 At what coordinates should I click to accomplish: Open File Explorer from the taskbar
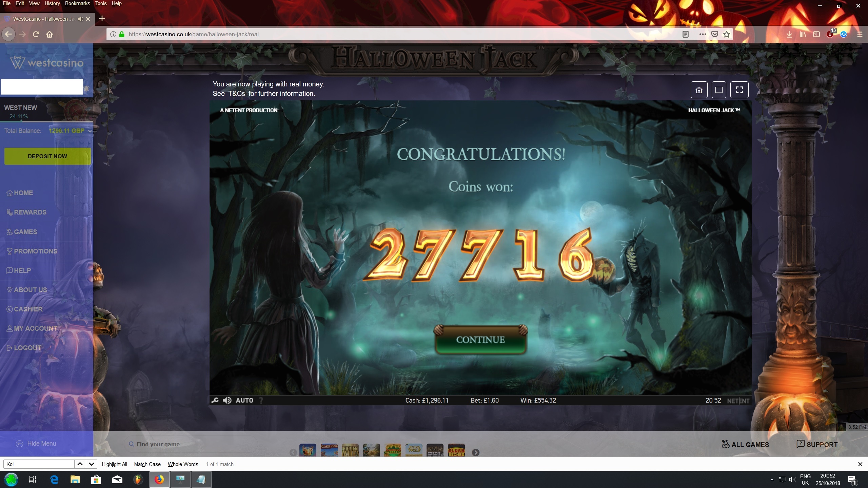pos(75,480)
